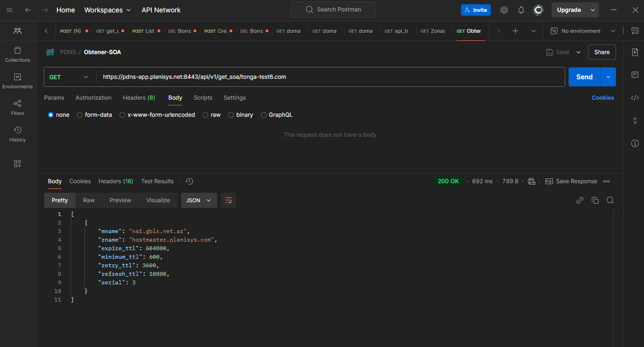Switch to the Authorization tab
The image size is (644, 347).
[x=93, y=98]
